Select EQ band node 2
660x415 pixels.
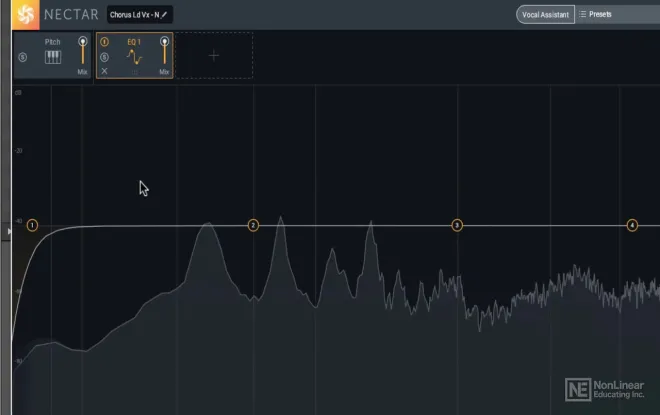pos(253,226)
